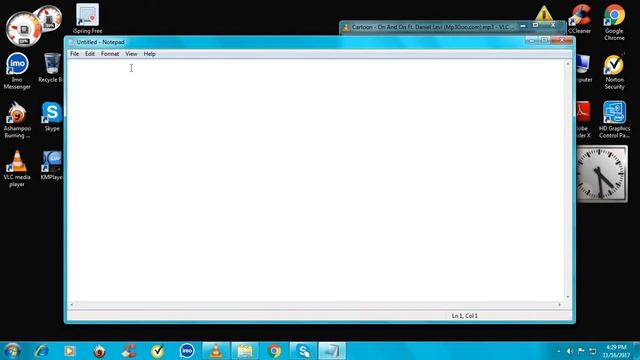Click the CPU meter gadget on desktop
Viewport: 640px width, 360px height.
(24, 29)
